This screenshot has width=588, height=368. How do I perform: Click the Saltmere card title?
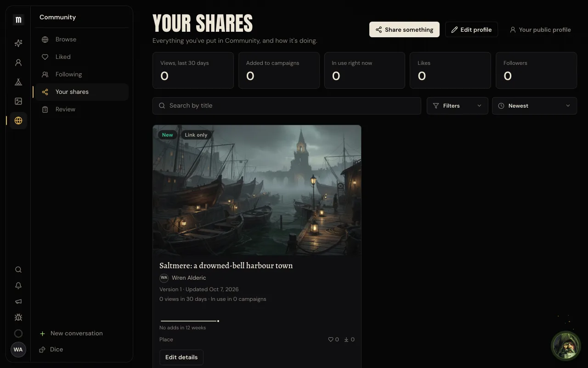click(x=226, y=265)
